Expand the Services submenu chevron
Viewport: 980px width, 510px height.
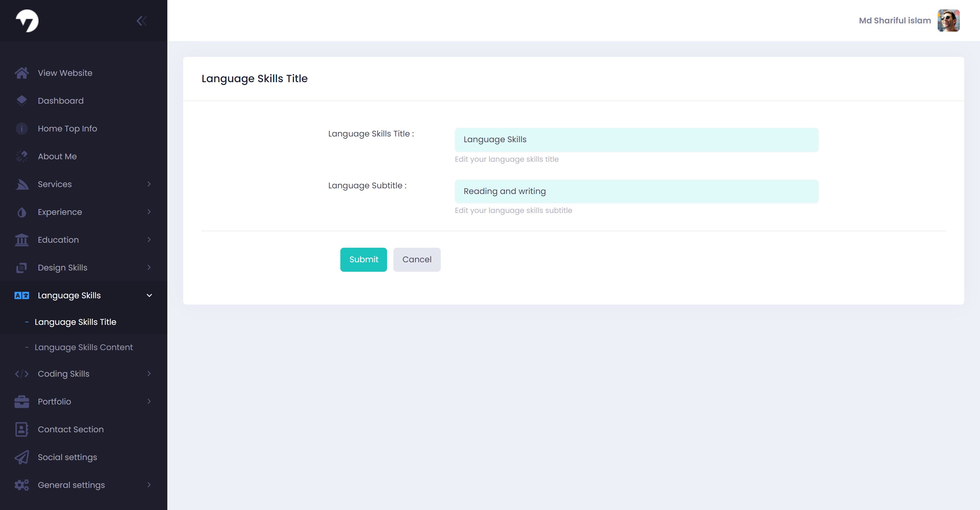coord(149,184)
